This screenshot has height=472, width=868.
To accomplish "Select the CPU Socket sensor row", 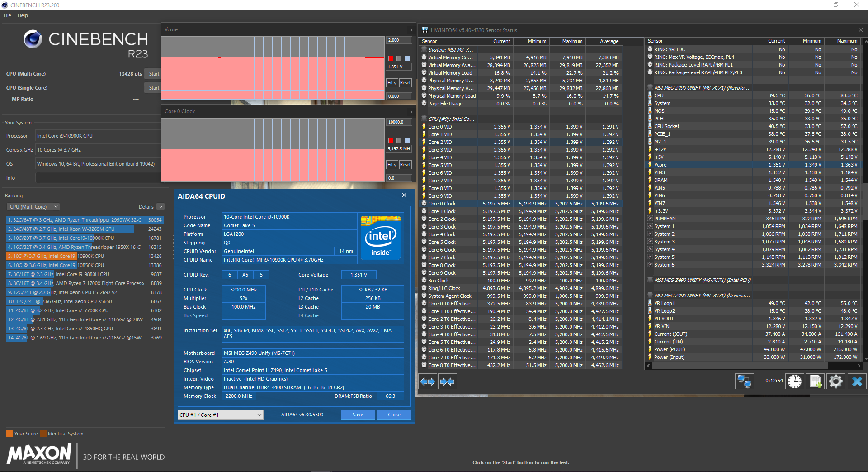I will [x=753, y=126].
